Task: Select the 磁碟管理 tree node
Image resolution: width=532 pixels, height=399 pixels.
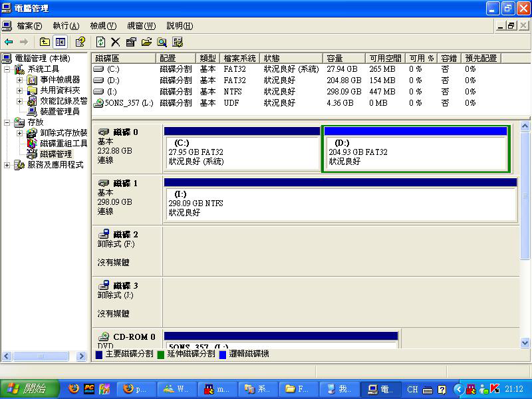Action: [x=56, y=154]
